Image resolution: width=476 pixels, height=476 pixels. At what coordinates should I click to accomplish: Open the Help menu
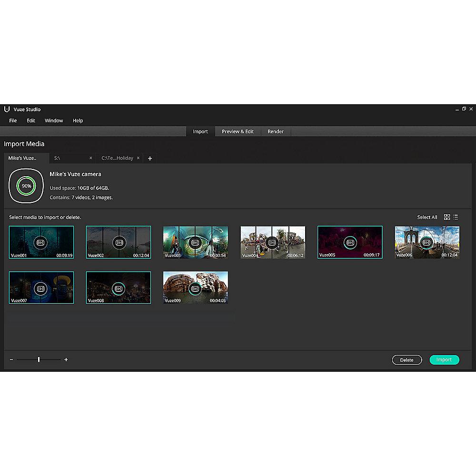tap(78, 120)
